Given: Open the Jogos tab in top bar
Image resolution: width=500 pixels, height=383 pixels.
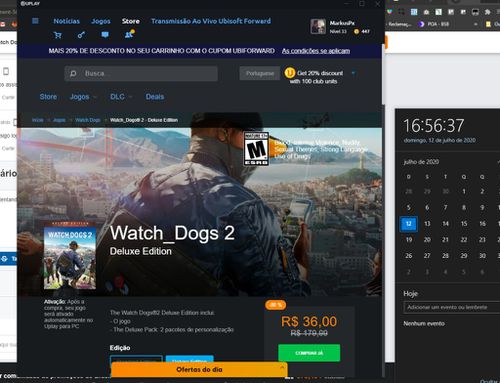Looking at the screenshot, I should [101, 21].
